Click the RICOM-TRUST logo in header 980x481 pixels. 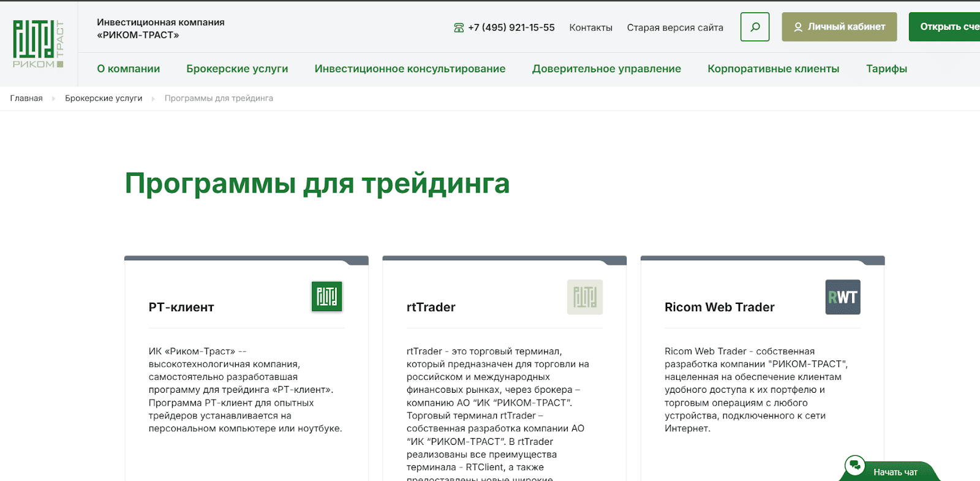(39, 44)
